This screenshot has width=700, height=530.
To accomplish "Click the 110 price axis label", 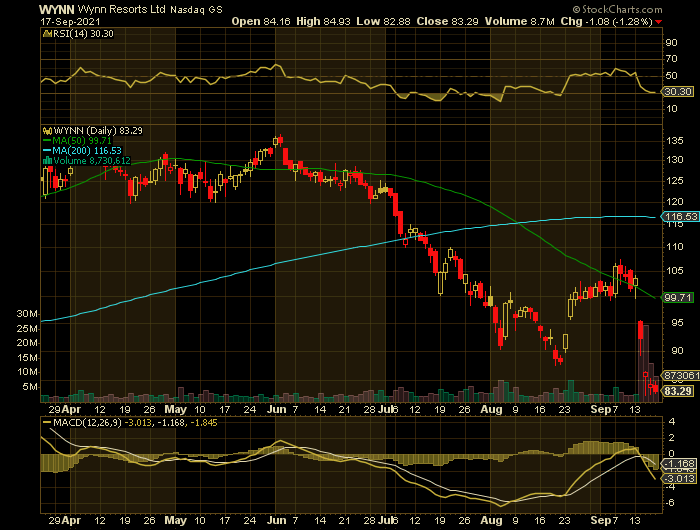I will coord(675,246).
